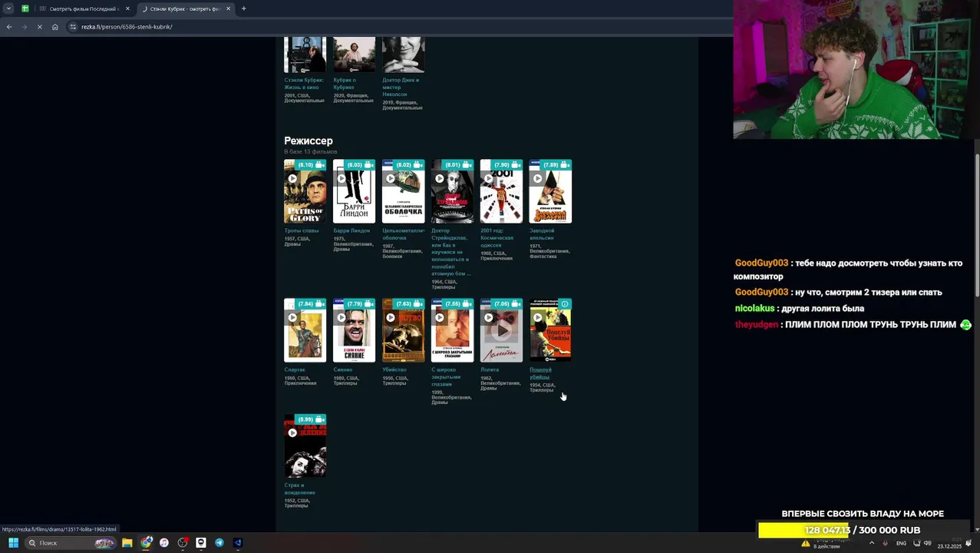Play icon on Заводной апельсин poster
The image size is (980, 553).
click(538, 179)
